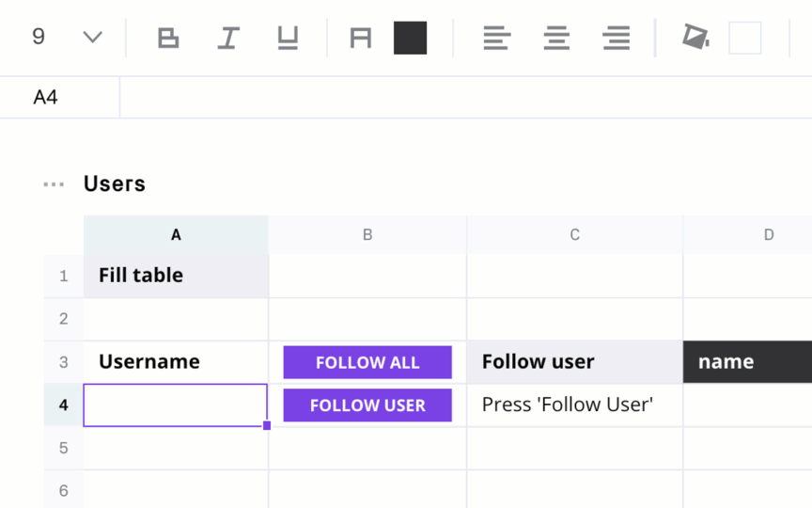Open the font size dropdown chevron
Viewport: 812px width, 508px height.
pyautogui.click(x=93, y=37)
